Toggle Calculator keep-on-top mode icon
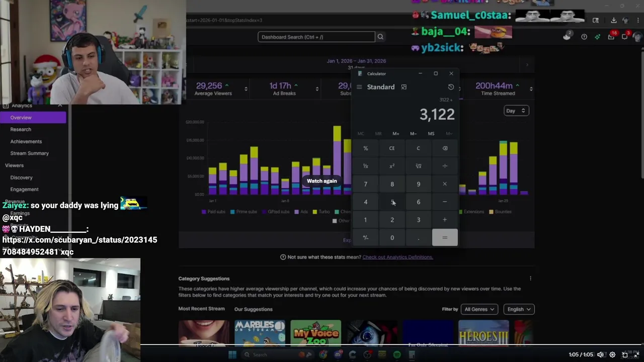This screenshot has width=644, height=362. (404, 87)
